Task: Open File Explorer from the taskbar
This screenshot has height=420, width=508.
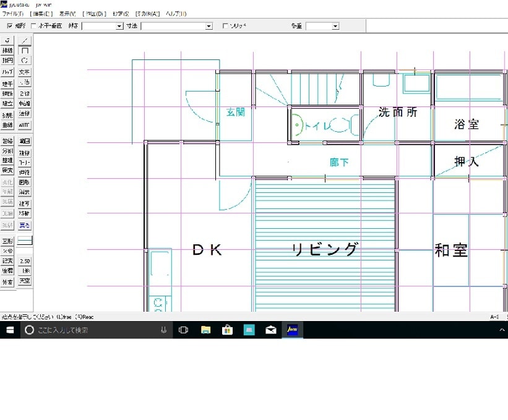Action: point(205,330)
